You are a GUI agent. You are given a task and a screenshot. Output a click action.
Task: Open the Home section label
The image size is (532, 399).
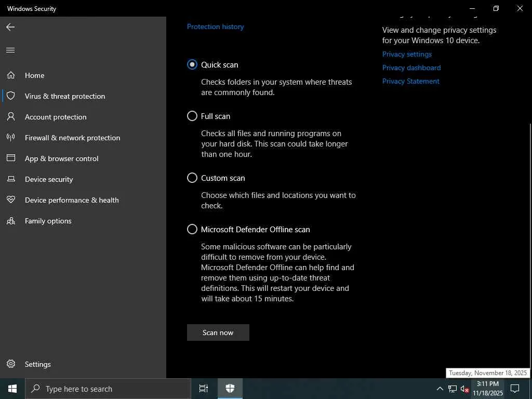(x=35, y=75)
